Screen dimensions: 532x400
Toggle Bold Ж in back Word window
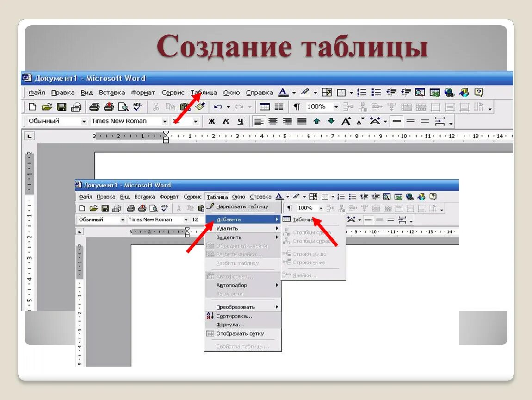(x=212, y=121)
